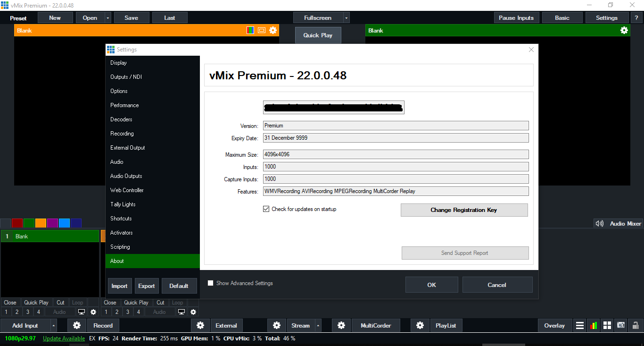Click the Quick Play transition button
The image size is (644, 346).
click(318, 35)
